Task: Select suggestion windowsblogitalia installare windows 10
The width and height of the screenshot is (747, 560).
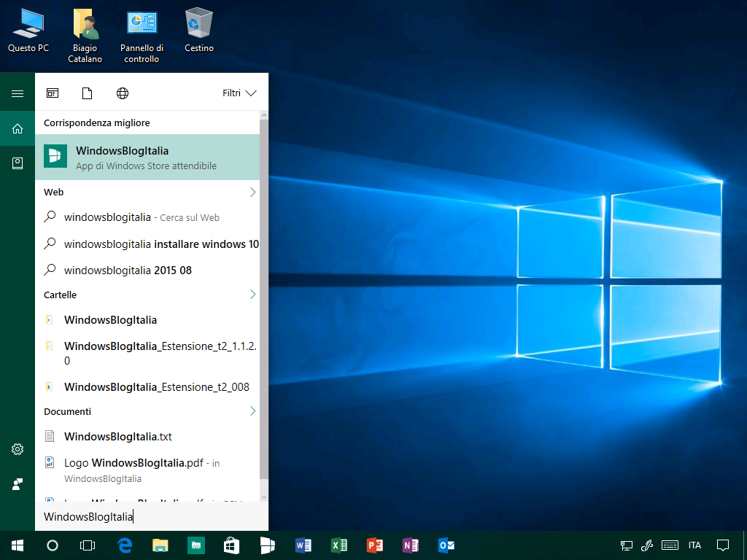Action: [147, 244]
